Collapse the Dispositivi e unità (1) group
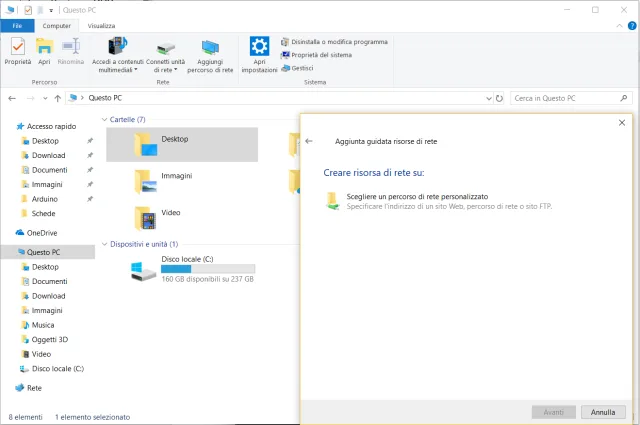The image size is (640, 425). 104,244
